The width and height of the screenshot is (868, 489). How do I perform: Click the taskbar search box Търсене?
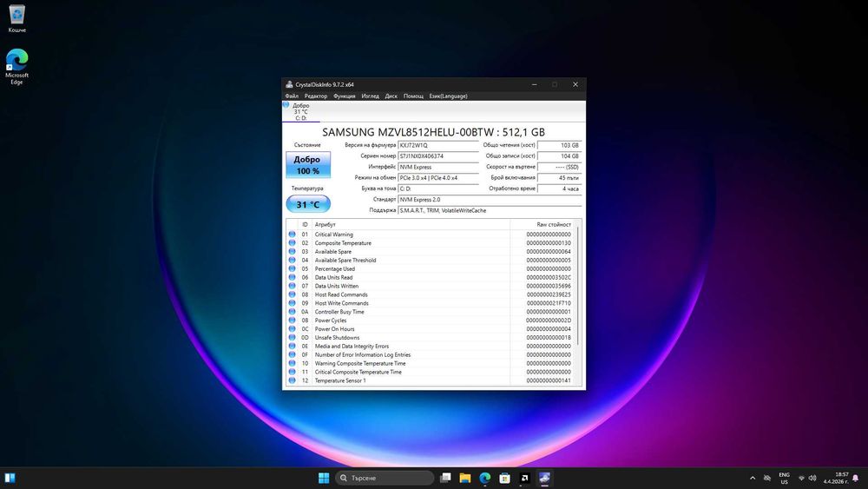pos(385,478)
